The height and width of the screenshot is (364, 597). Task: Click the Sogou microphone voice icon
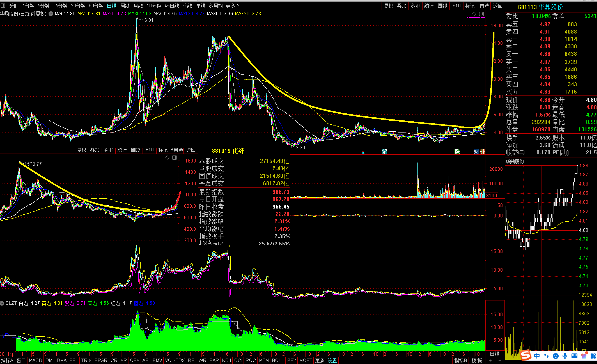pyautogui.click(x=565, y=356)
